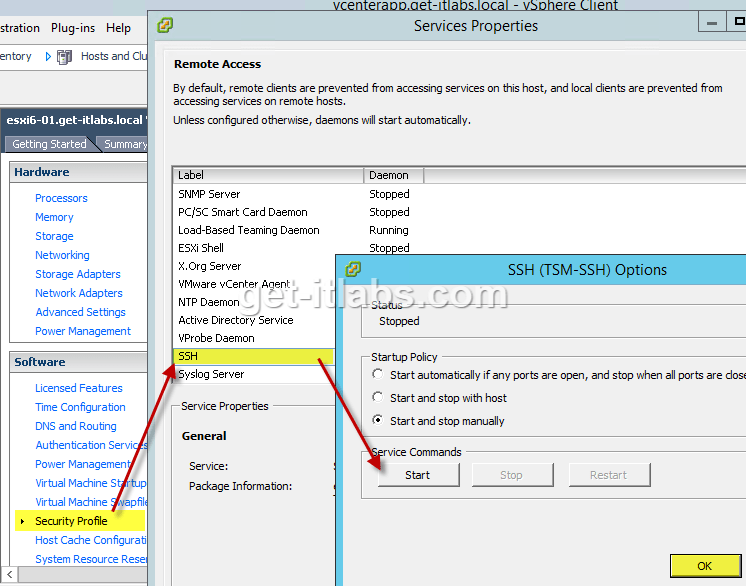Click the Software section header
Image resolution: width=746 pixels, height=586 pixels.
[79, 362]
